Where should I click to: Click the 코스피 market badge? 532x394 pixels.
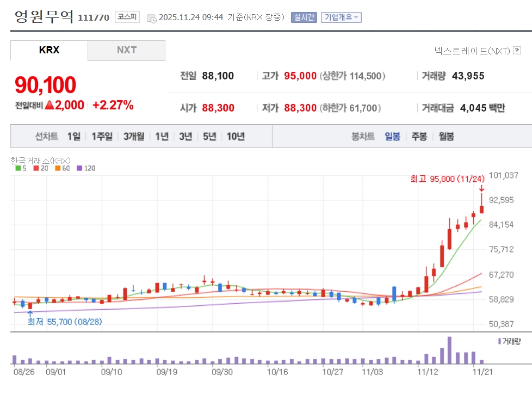(128, 17)
